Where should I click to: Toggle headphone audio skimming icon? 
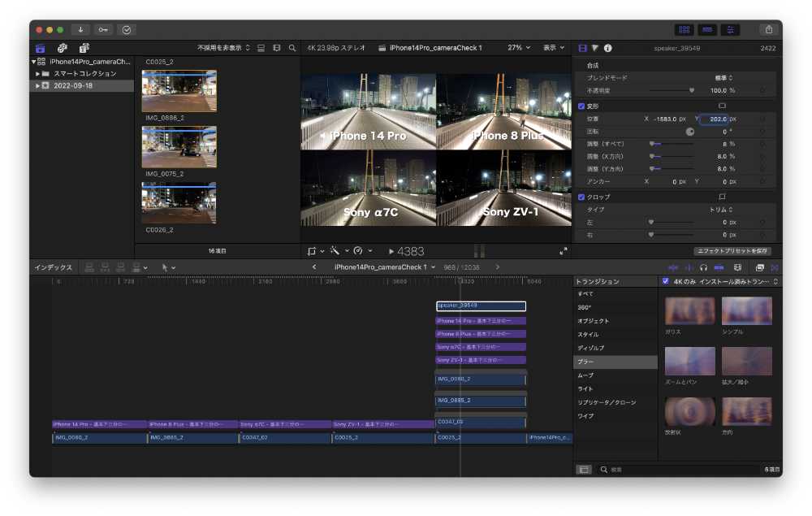click(x=703, y=267)
